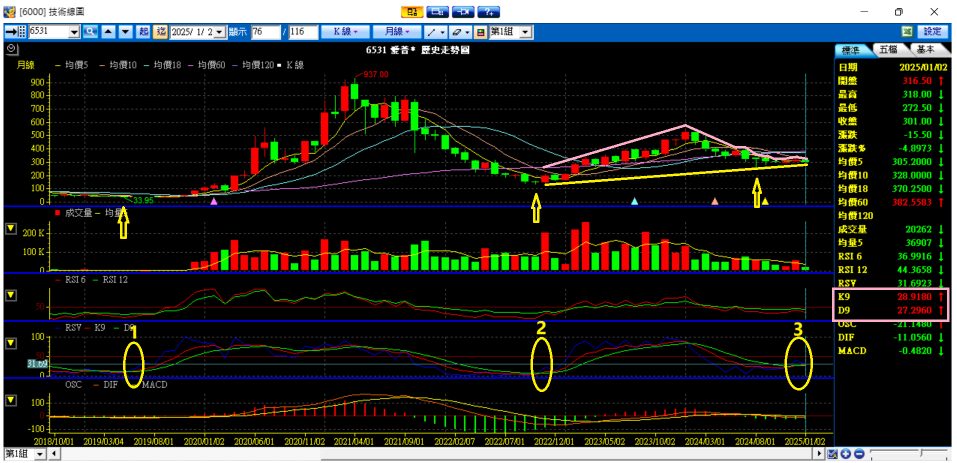Click the 起 start date button
The width and height of the screenshot is (957, 463).
143,32
